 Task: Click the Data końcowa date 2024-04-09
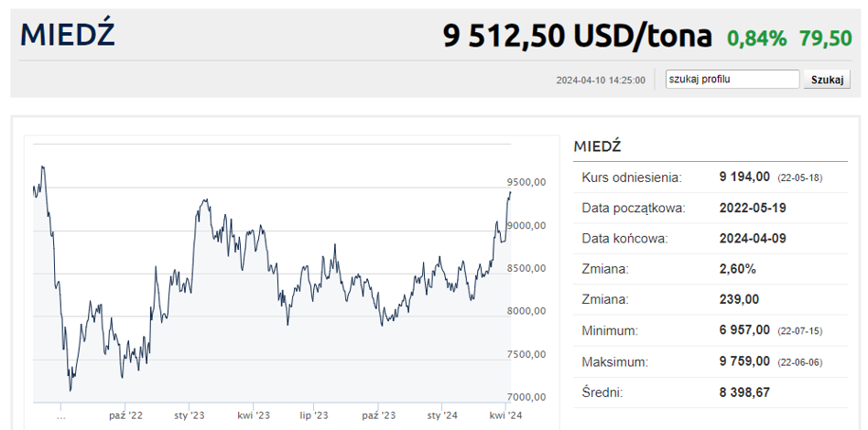pyautogui.click(x=753, y=239)
